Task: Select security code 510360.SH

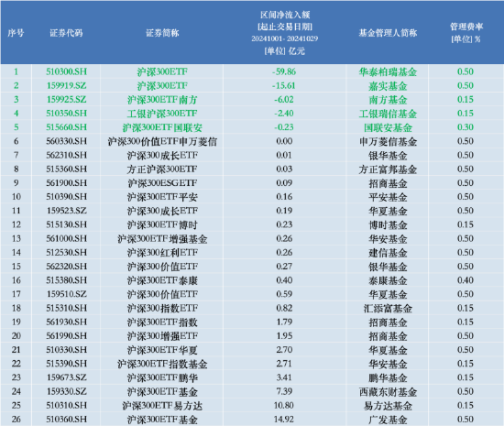Action: pos(67,420)
